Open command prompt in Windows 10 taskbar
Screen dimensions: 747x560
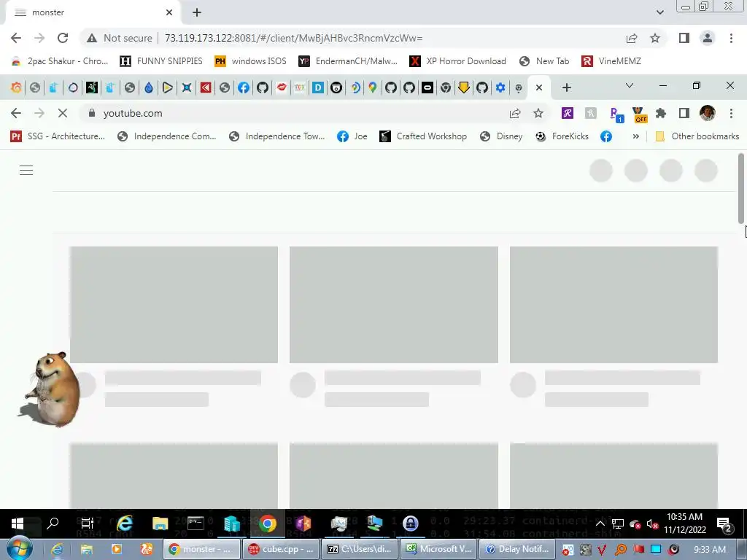pos(196,524)
